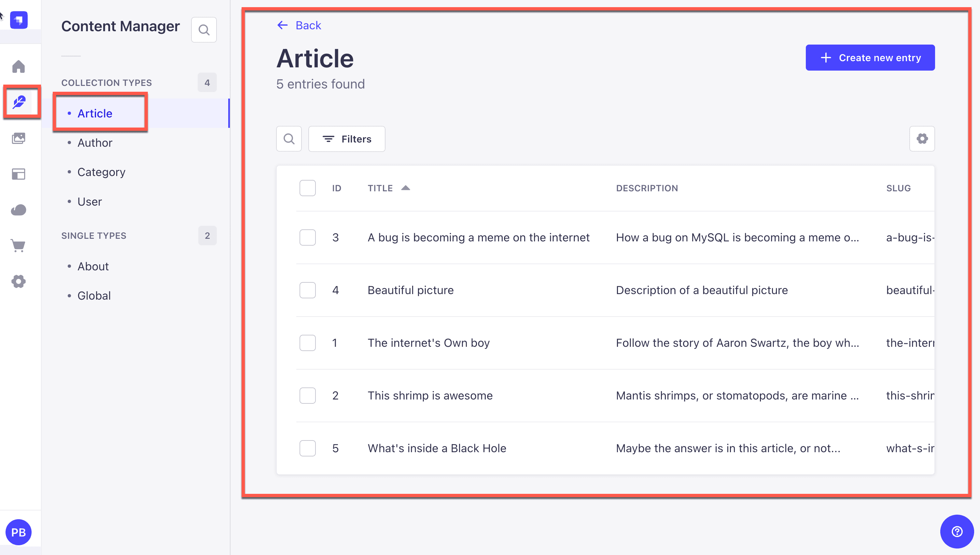Open the Home dashboard icon
The image size is (980, 555).
coord(19,66)
